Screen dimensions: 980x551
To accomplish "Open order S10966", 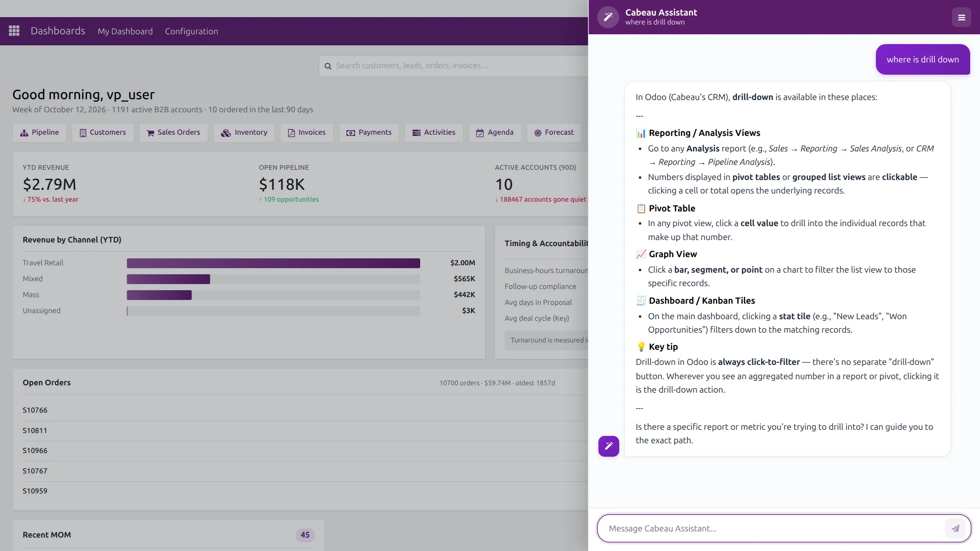I will [35, 451].
